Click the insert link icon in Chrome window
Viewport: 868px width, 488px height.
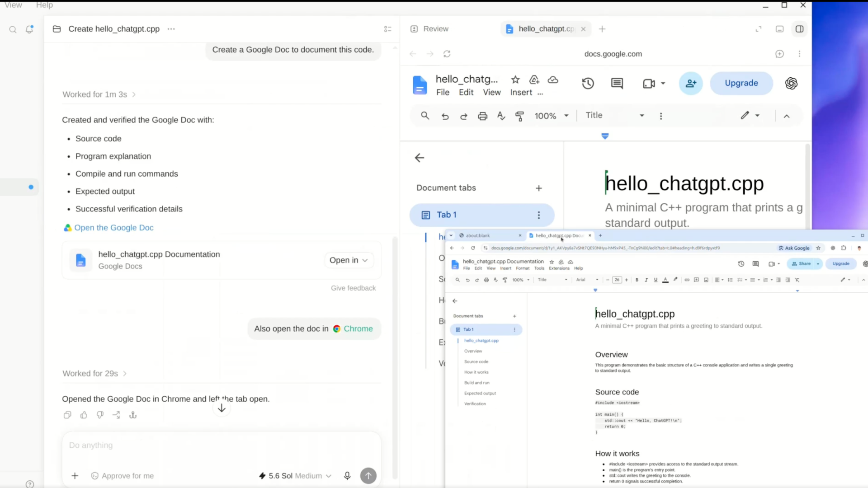point(687,280)
